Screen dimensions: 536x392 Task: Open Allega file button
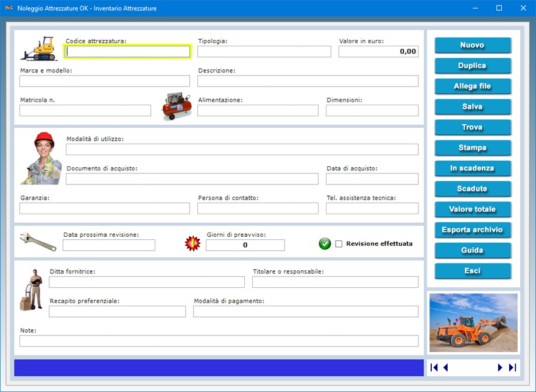click(473, 86)
